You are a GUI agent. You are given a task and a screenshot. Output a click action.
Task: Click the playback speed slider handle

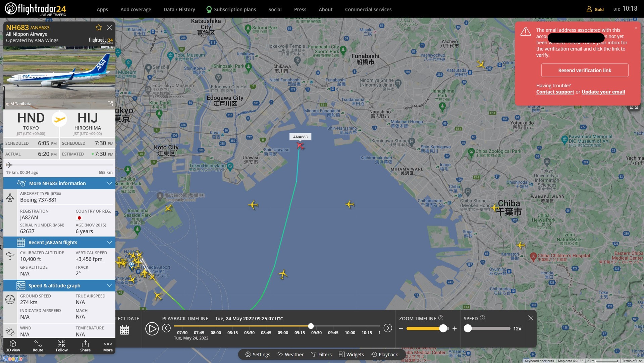click(468, 328)
